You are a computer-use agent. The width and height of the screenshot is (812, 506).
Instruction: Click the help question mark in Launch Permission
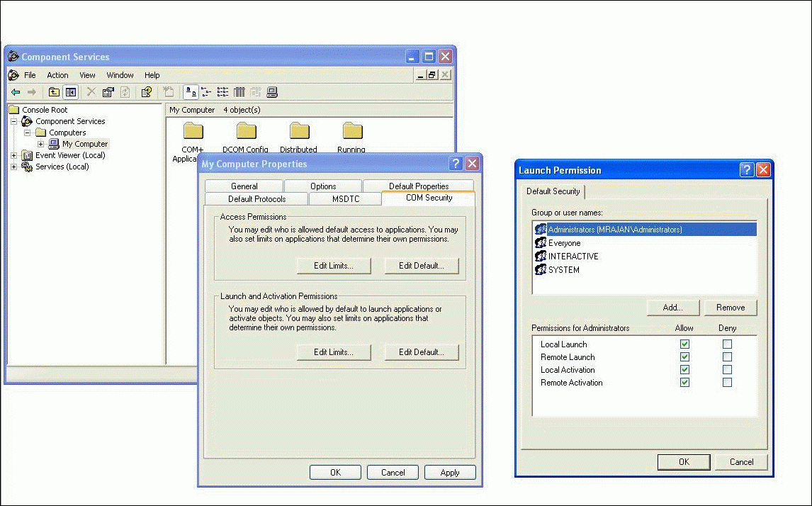tap(746, 170)
